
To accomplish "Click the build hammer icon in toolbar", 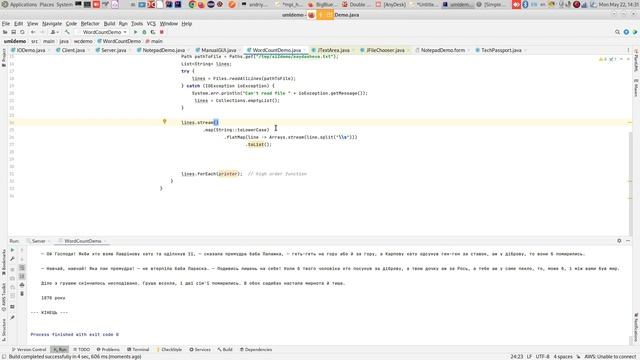I will [x=67, y=32].
